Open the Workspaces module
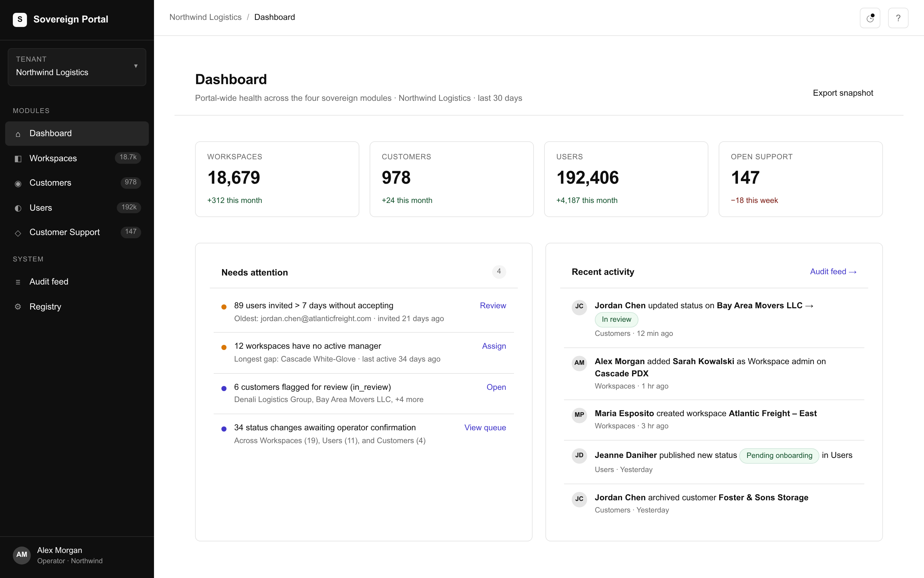This screenshot has height=578, width=924. click(x=77, y=158)
